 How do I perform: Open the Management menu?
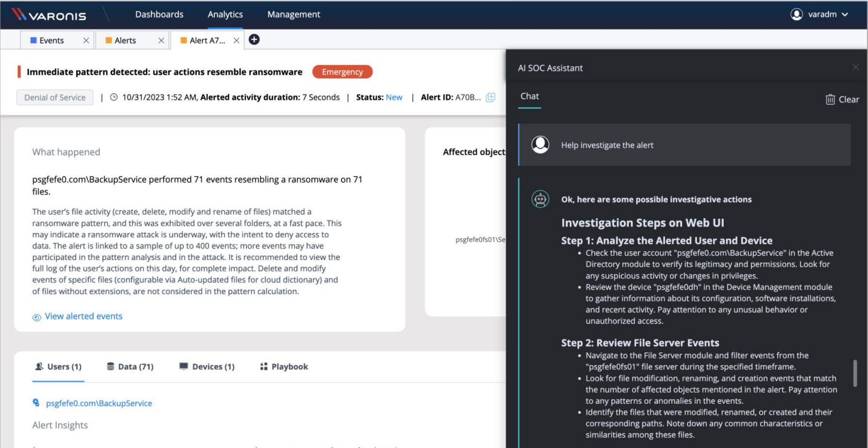pos(293,13)
